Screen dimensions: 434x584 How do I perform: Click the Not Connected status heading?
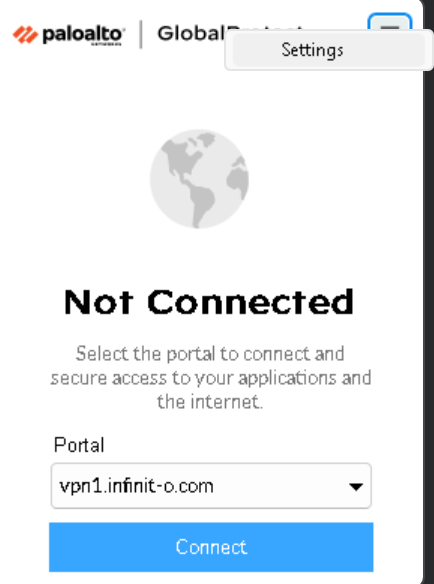(x=209, y=302)
